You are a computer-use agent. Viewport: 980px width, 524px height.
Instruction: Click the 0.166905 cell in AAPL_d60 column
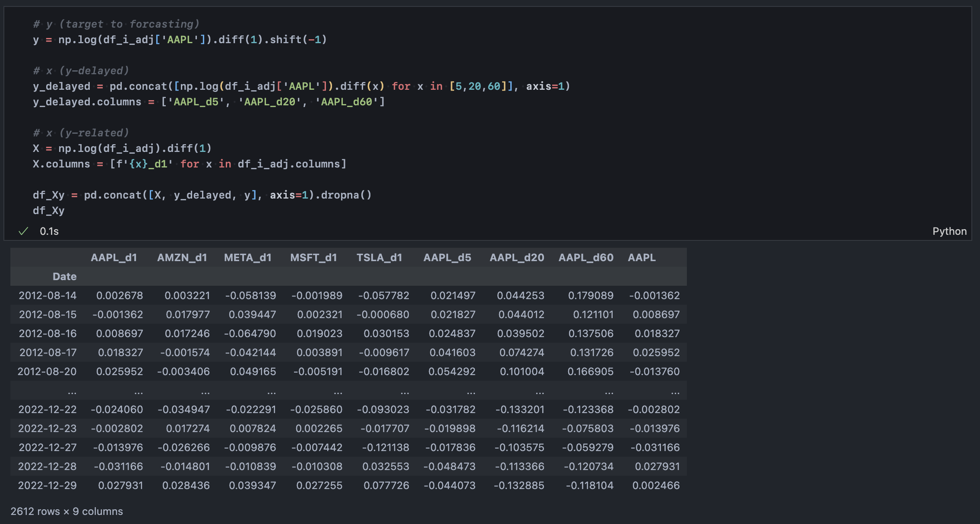point(591,372)
